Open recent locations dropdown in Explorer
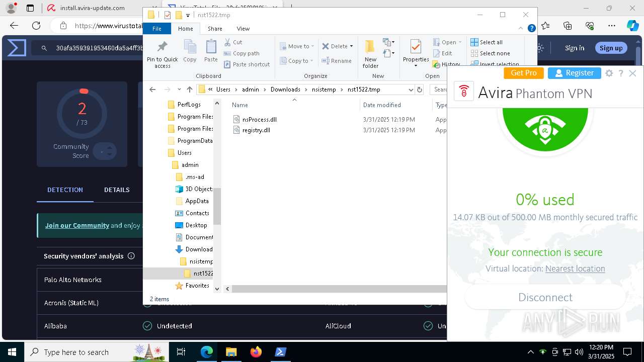Viewport: 644px width, 362px height. [x=179, y=89]
